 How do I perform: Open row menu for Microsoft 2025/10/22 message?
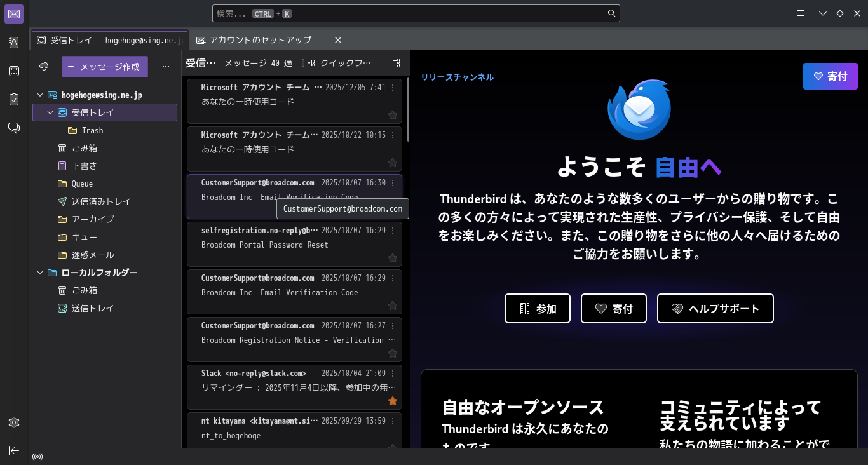click(x=393, y=135)
